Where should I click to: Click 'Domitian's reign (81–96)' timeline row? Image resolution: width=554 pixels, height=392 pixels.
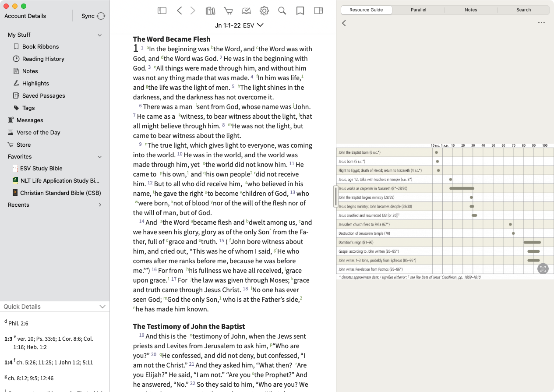[445, 242]
